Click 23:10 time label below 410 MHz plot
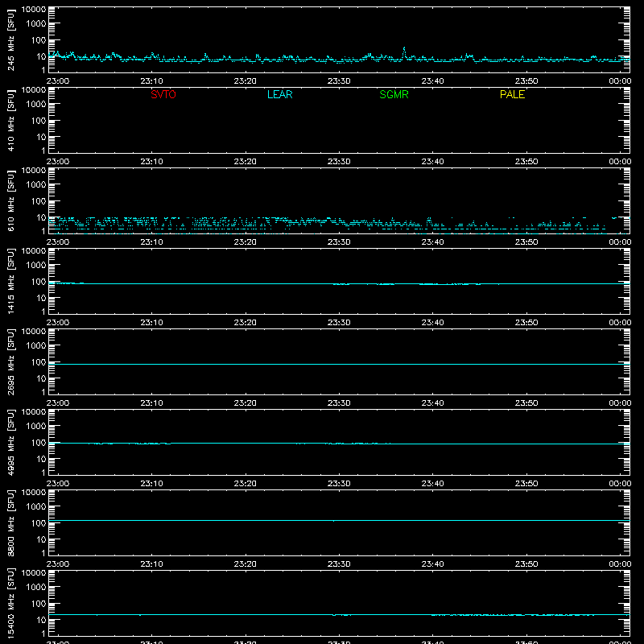Viewport: 644px width, 644px height. pos(151,162)
